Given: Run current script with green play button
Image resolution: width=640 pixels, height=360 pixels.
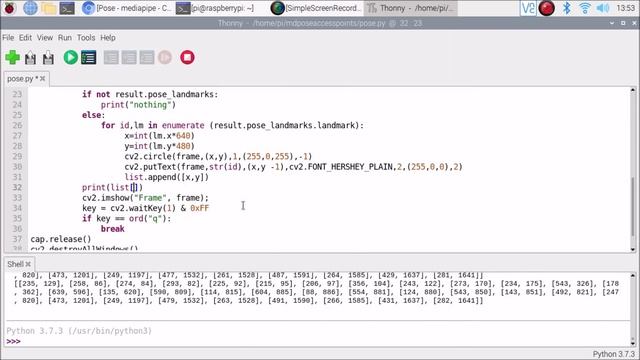Looking at the screenshot, I should pos(71,58).
